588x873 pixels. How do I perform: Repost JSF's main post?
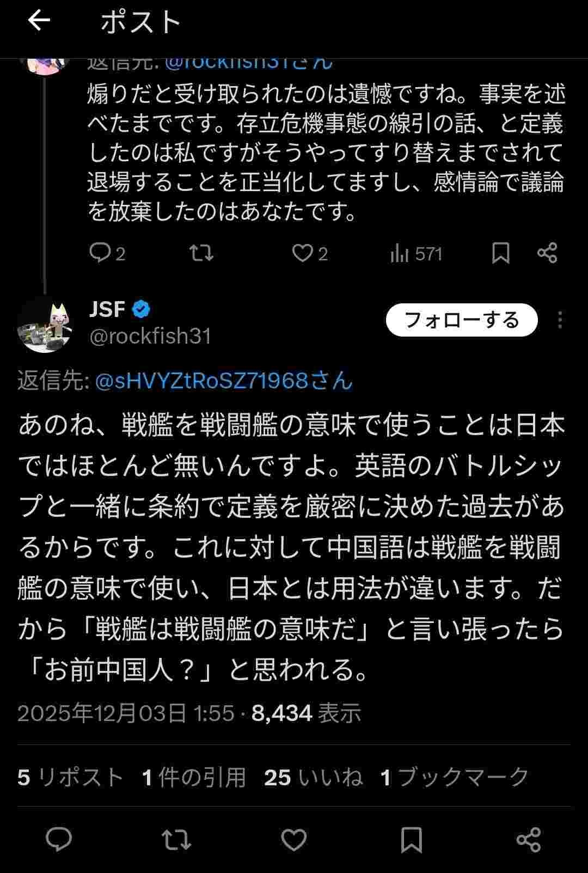tap(176, 839)
